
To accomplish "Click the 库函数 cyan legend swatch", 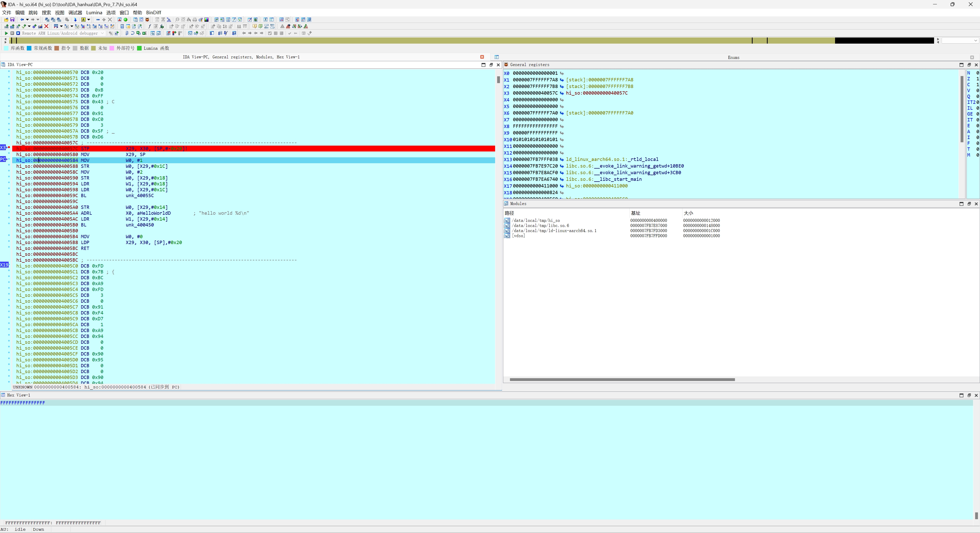I will (6, 48).
